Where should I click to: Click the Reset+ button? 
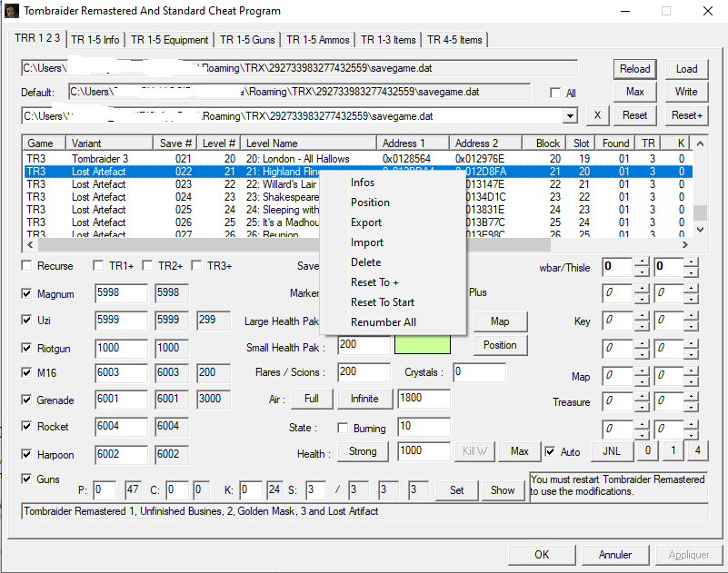pyautogui.click(x=686, y=115)
